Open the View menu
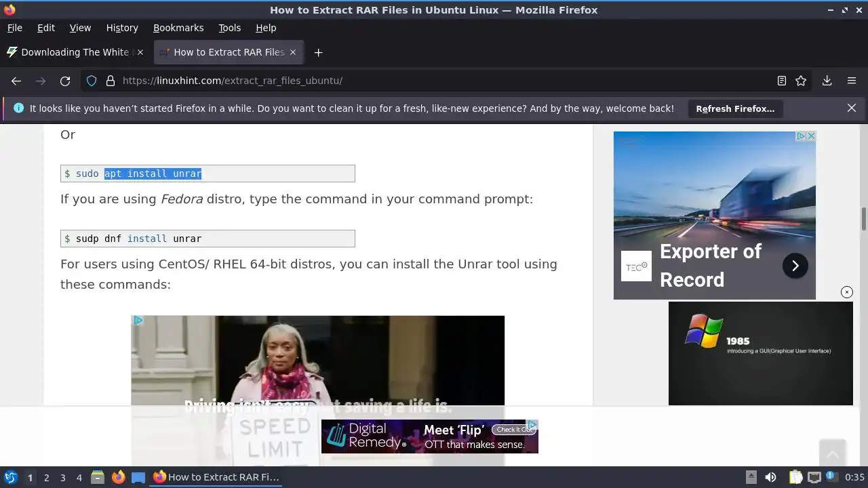The image size is (868, 488). [80, 28]
